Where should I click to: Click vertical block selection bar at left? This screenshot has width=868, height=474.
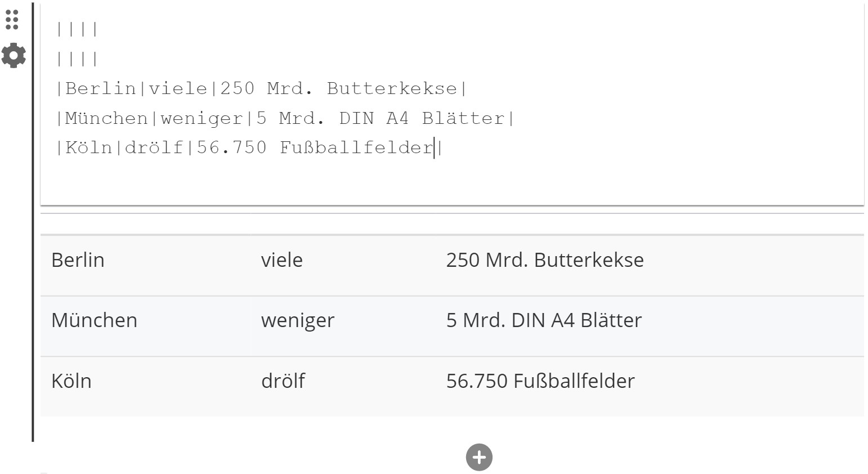pyautogui.click(x=33, y=222)
